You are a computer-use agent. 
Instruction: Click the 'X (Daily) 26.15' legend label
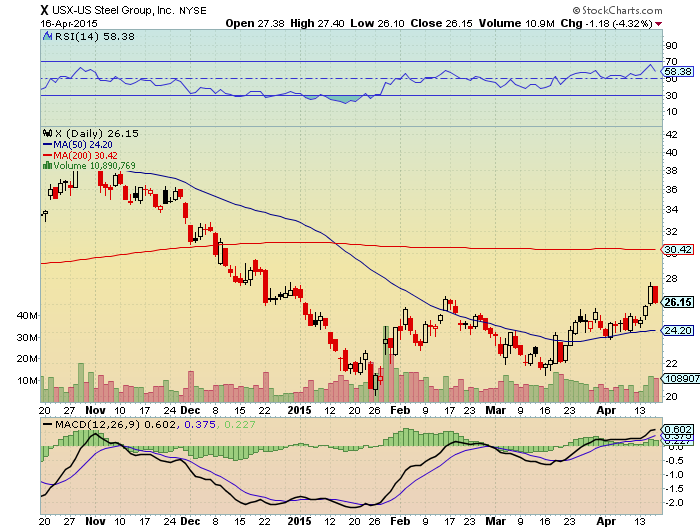coord(96,133)
